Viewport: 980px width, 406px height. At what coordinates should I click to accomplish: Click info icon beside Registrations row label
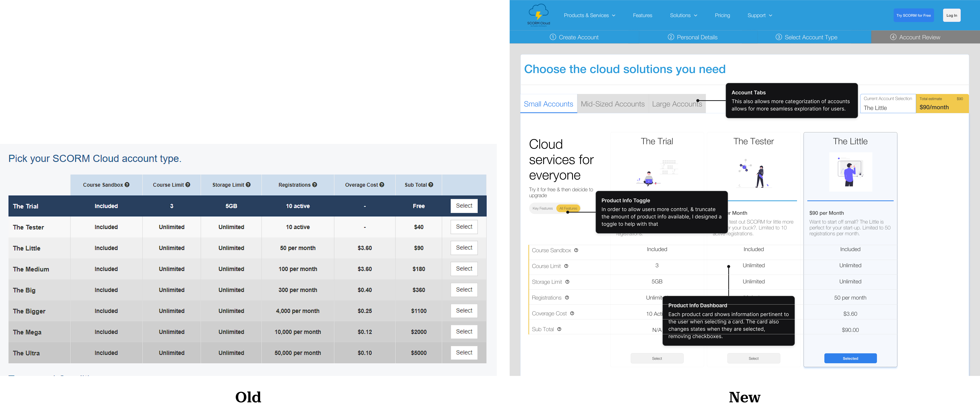tap(567, 298)
